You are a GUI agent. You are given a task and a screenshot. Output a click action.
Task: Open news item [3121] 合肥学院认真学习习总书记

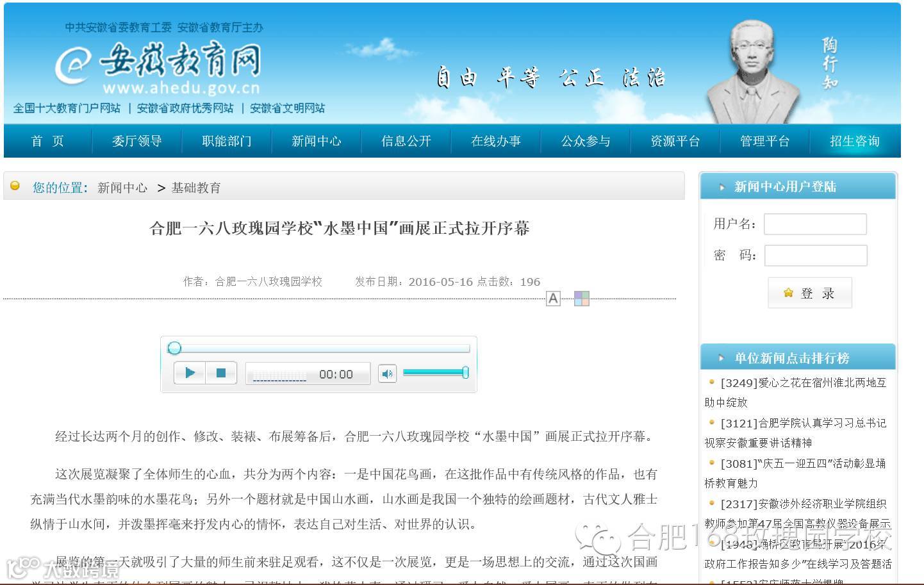tap(795, 433)
